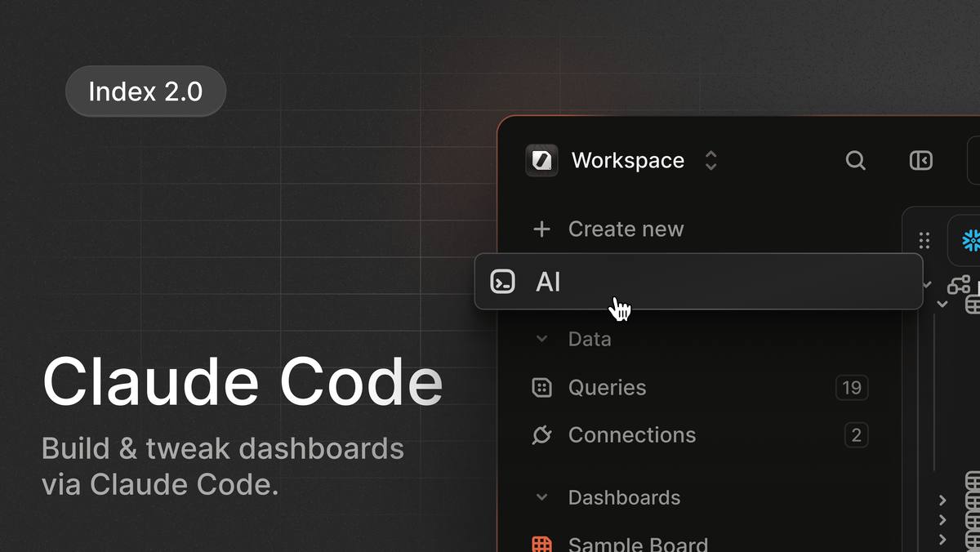
Task: Click the Dashboards section header
Action: click(x=624, y=497)
